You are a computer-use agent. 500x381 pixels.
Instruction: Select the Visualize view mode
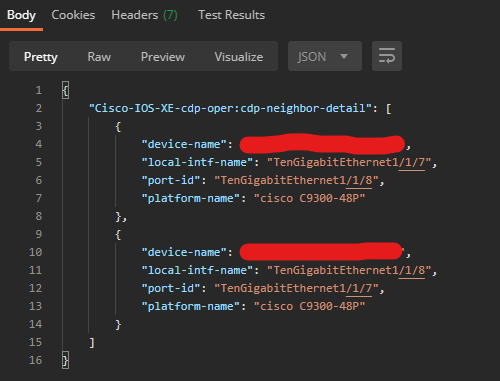point(239,57)
